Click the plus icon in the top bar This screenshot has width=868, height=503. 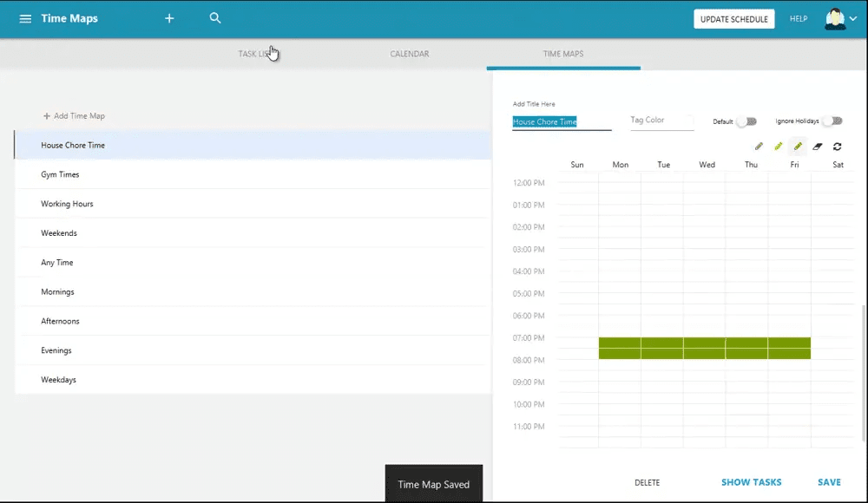click(169, 18)
